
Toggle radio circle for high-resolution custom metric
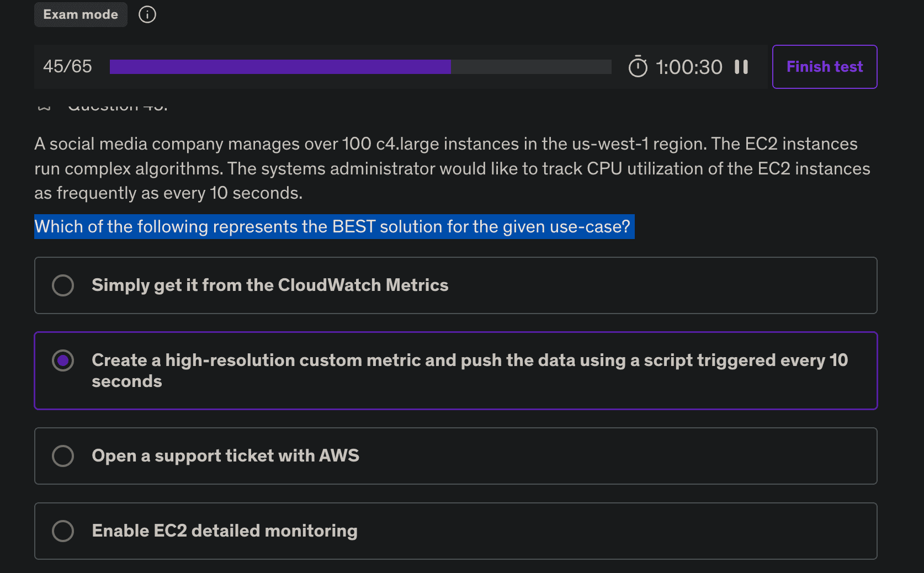point(63,360)
